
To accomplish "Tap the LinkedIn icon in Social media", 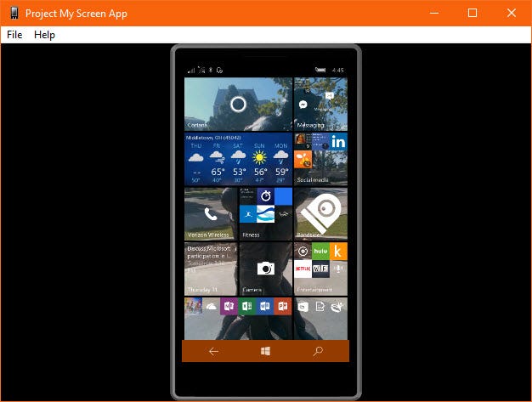I will pos(338,141).
